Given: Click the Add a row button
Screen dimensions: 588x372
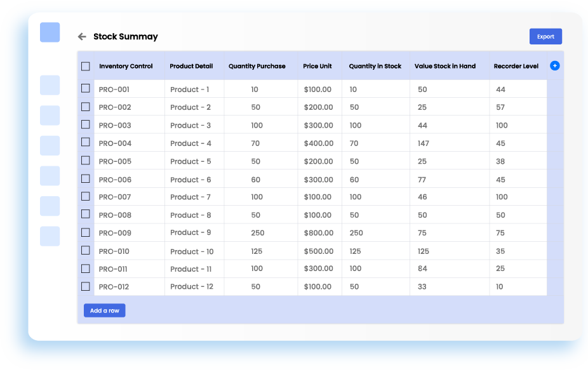Looking at the screenshot, I should [104, 310].
